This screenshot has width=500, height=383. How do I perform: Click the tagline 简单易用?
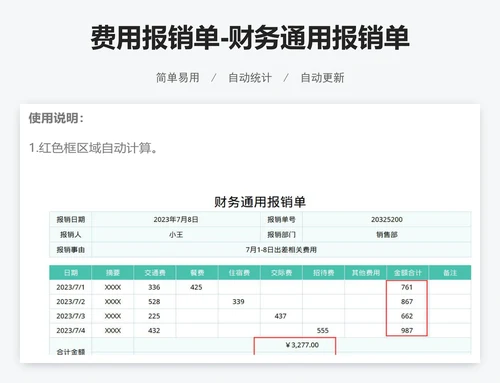coord(178,78)
